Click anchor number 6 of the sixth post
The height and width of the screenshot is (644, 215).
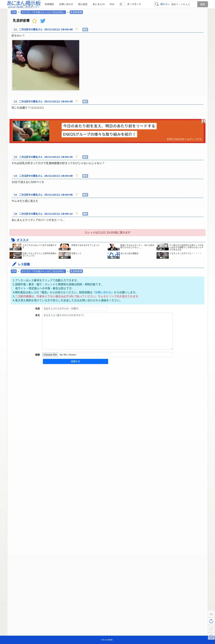pyautogui.click(x=15, y=214)
